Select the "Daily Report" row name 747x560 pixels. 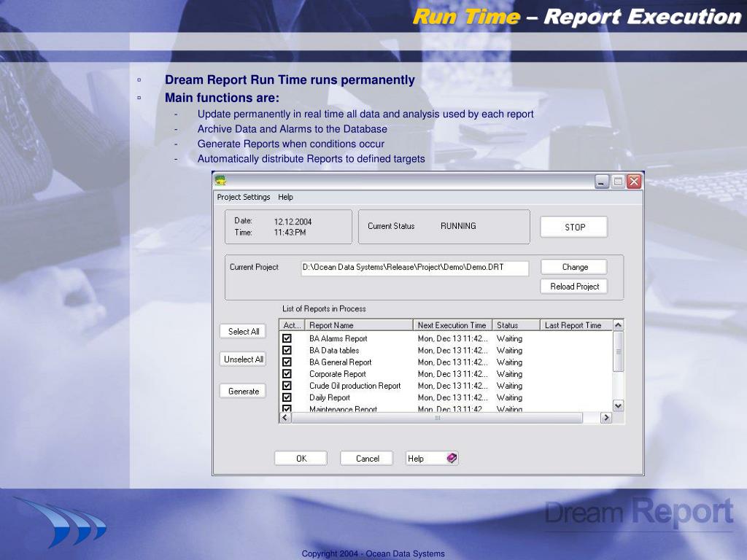coord(329,397)
